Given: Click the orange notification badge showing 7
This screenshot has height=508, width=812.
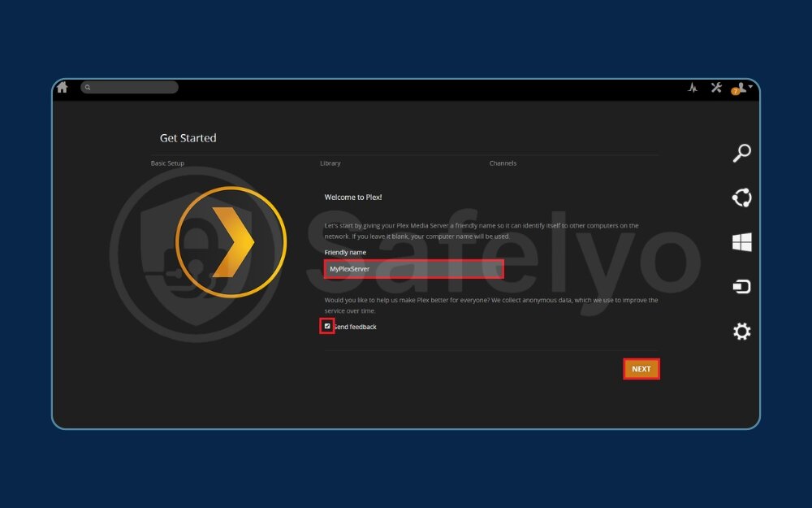Looking at the screenshot, I should (x=735, y=93).
